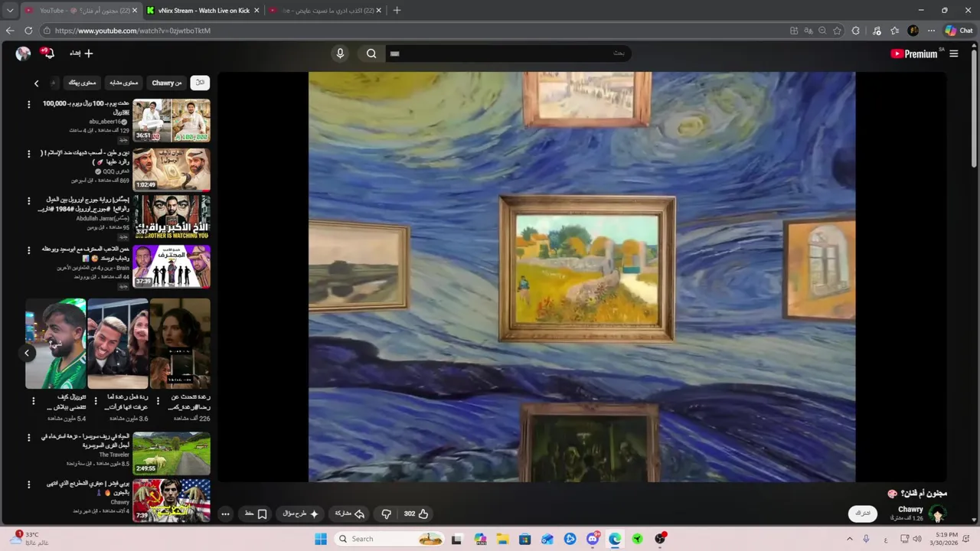Show hidden system tray icons chevron
The height and width of the screenshot is (551, 980).
point(849,539)
